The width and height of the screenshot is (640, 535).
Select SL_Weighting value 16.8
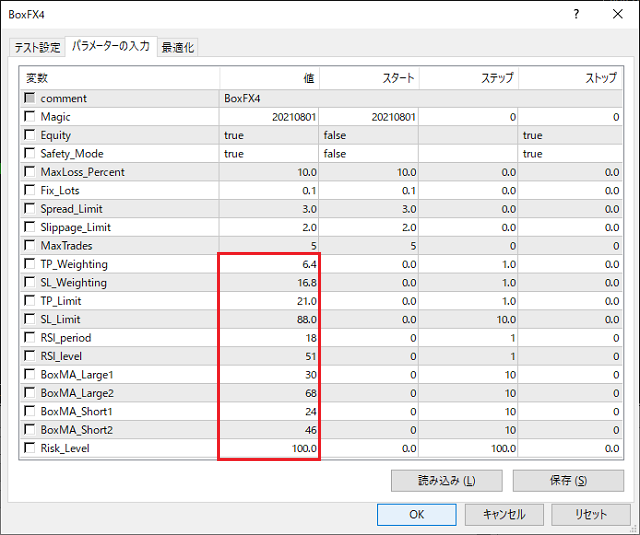point(269,282)
